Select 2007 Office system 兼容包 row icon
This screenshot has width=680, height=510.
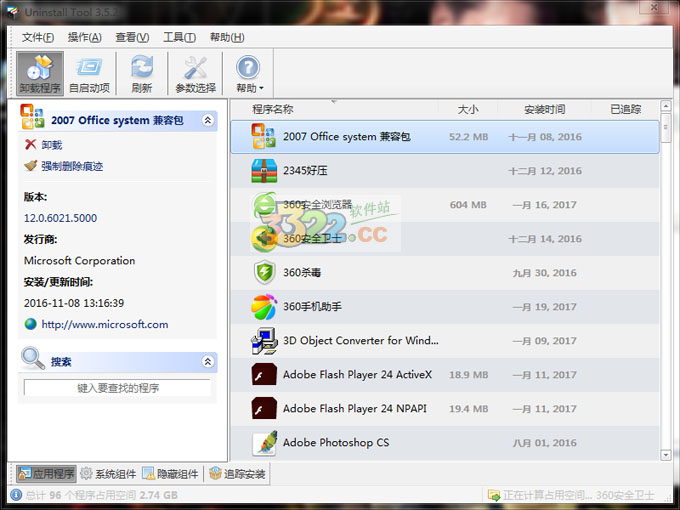tap(263, 137)
